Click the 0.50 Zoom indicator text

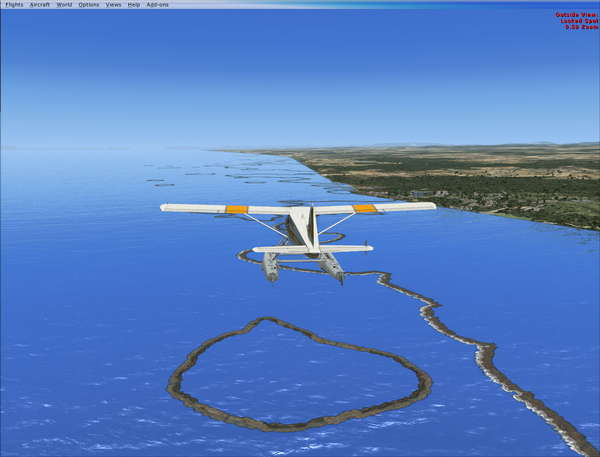point(579,27)
